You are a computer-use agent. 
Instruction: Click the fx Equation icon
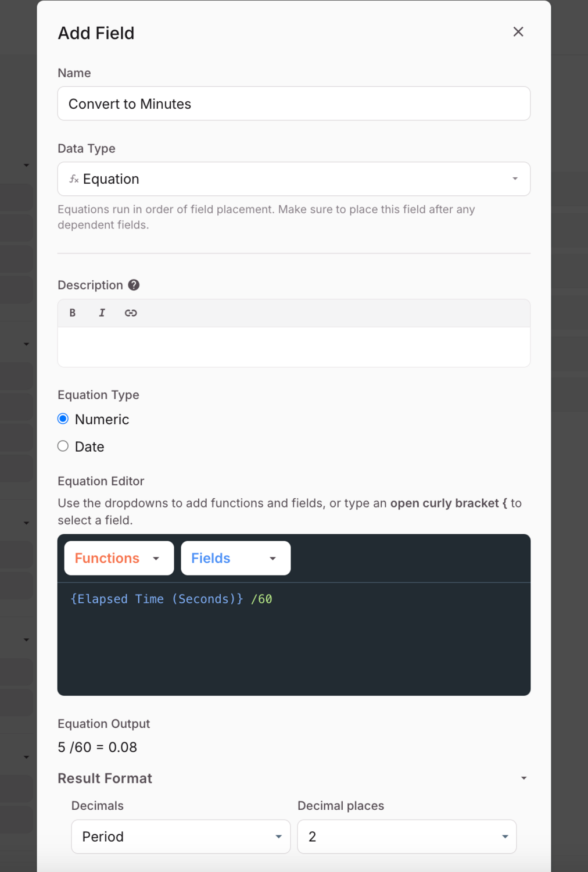coord(74,179)
